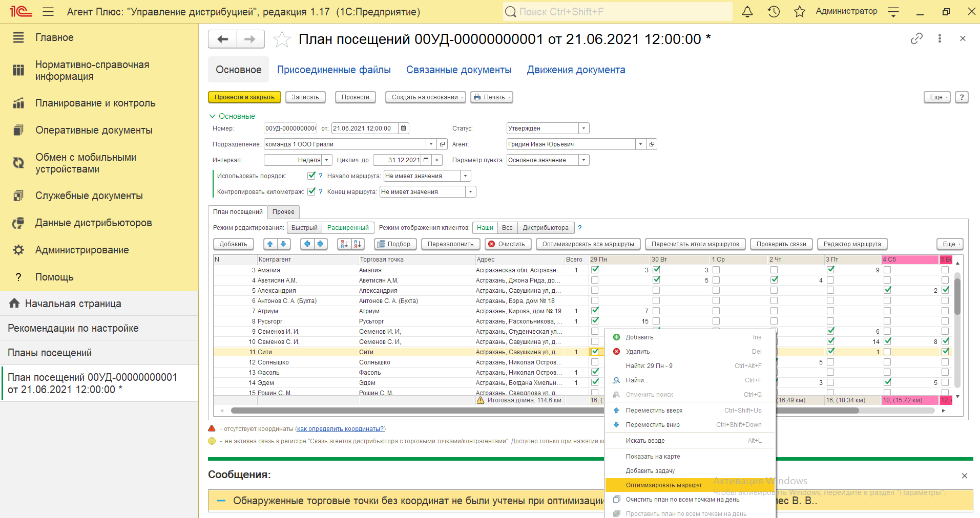Open Подразделение record with open icon
Image resolution: width=980 pixels, height=518 pixels.
[442, 144]
